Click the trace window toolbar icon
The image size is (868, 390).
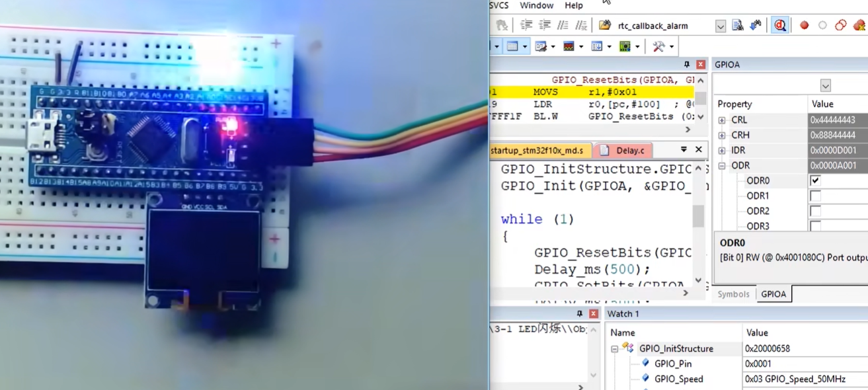pyautogui.click(x=597, y=46)
